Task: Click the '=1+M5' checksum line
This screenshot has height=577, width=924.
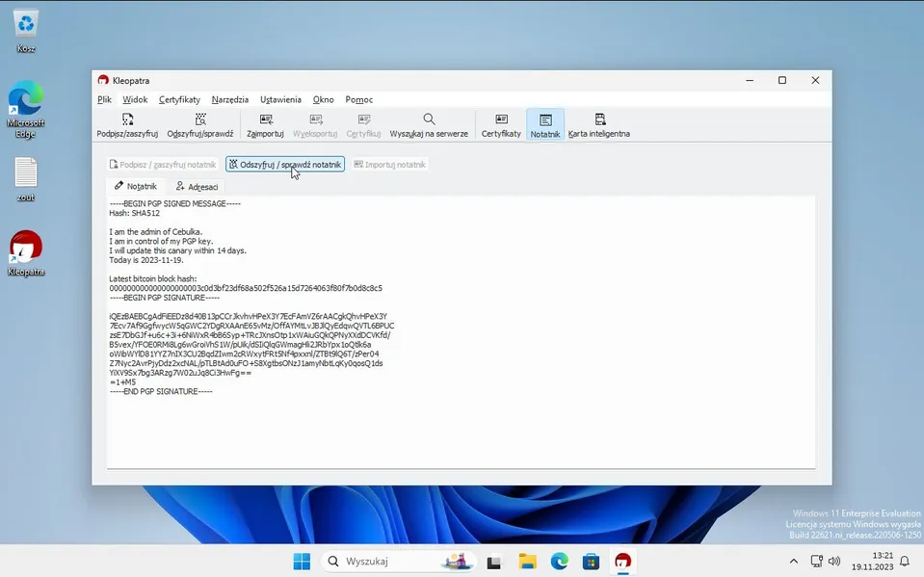Action: tap(122, 381)
